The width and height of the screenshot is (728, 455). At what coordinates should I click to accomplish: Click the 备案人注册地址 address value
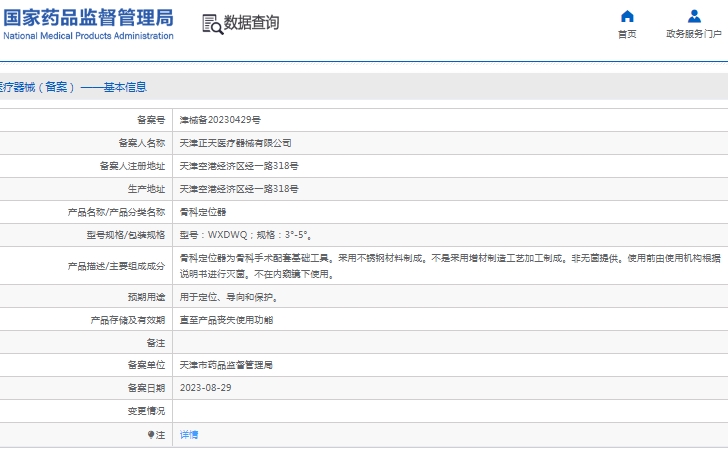pos(239,166)
